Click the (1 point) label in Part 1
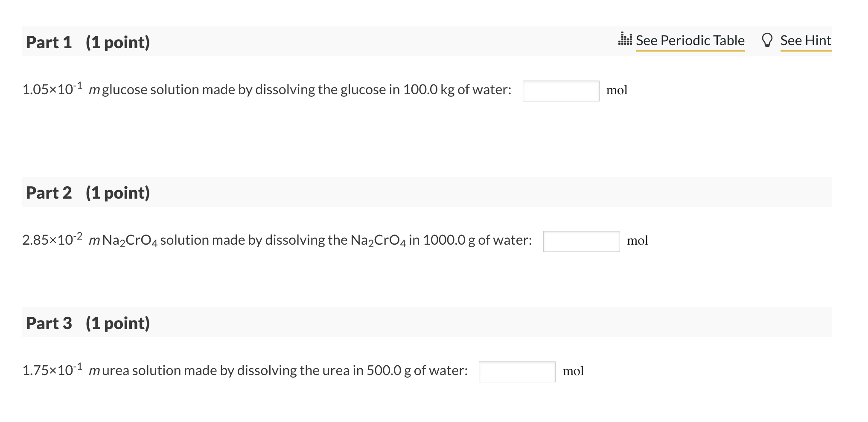Viewport: 868px width, 422px height. coord(118,42)
